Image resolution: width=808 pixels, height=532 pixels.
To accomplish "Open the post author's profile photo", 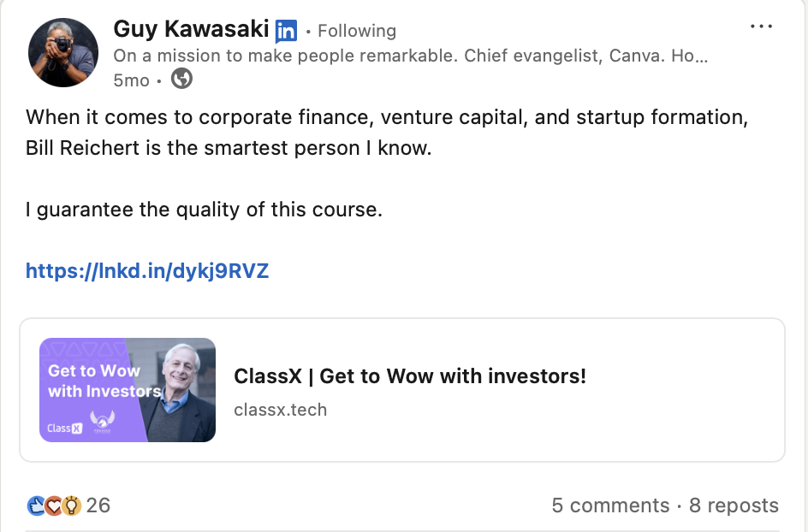I will tap(62, 51).
